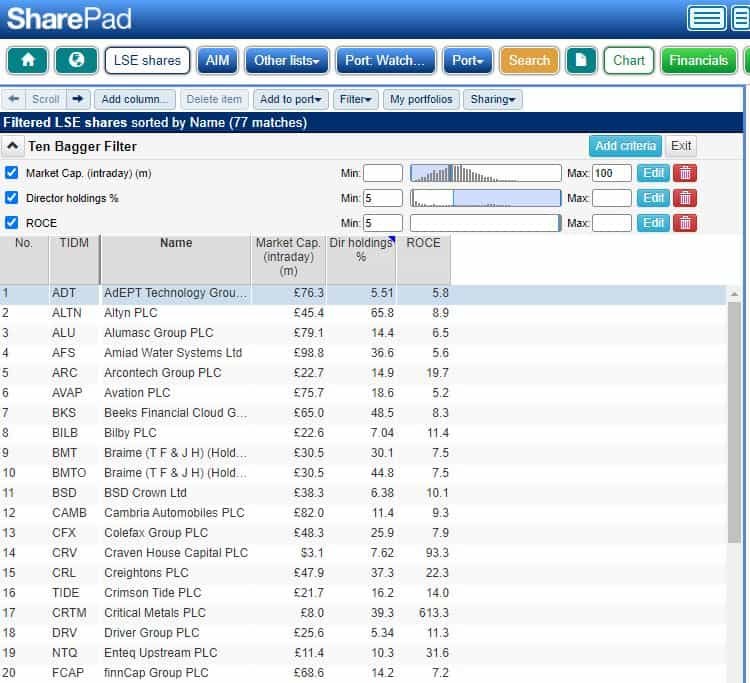Open the Add to port dropdown

pos(290,99)
